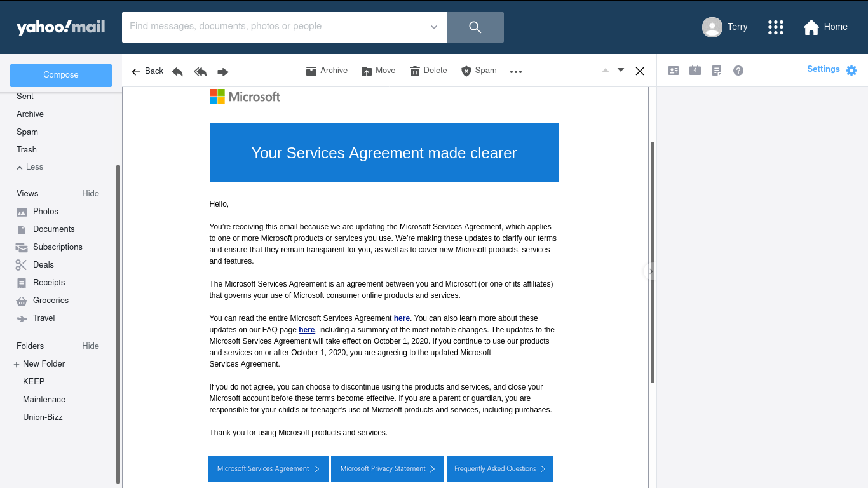Collapse folder list with Less
This screenshot has width=868, height=488.
pos(30,167)
